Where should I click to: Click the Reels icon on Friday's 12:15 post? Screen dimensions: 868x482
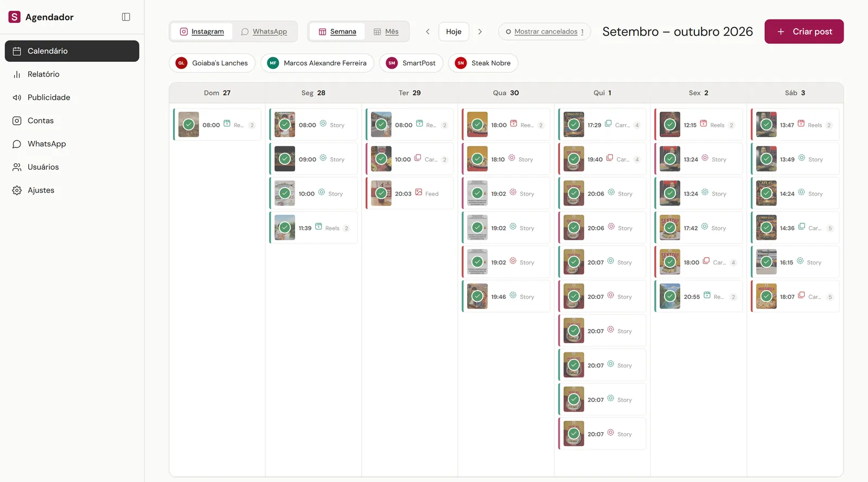(703, 123)
